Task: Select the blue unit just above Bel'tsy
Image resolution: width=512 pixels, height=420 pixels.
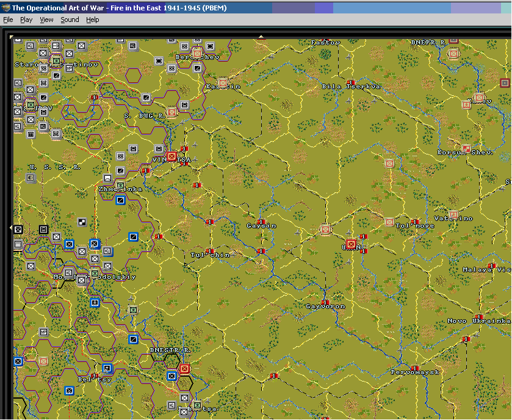Action: (x=107, y=369)
